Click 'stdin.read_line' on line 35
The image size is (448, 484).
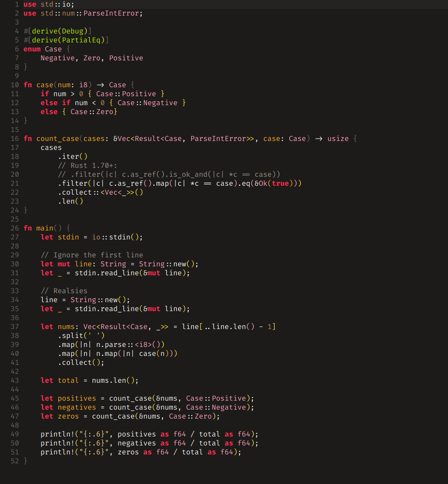[x=107, y=309]
